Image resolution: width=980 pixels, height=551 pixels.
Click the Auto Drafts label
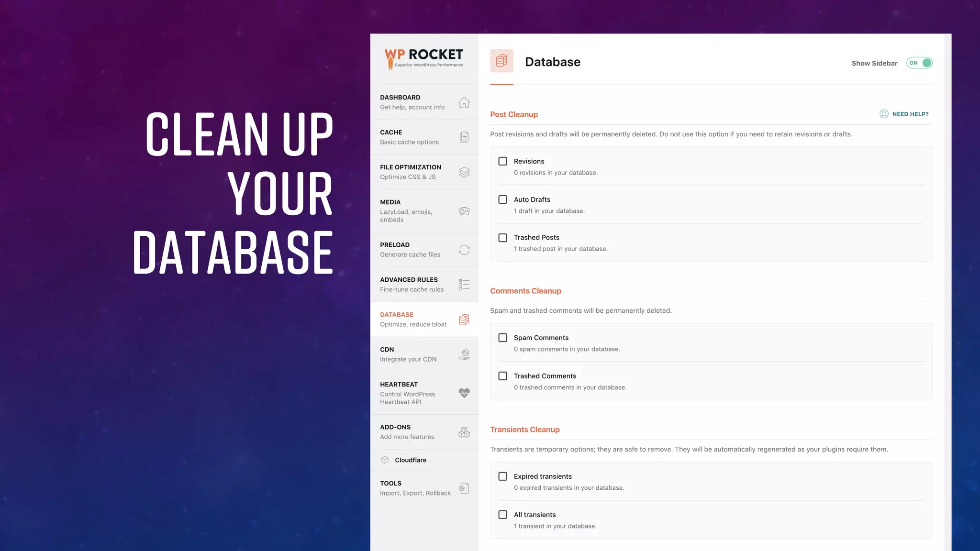(x=532, y=199)
